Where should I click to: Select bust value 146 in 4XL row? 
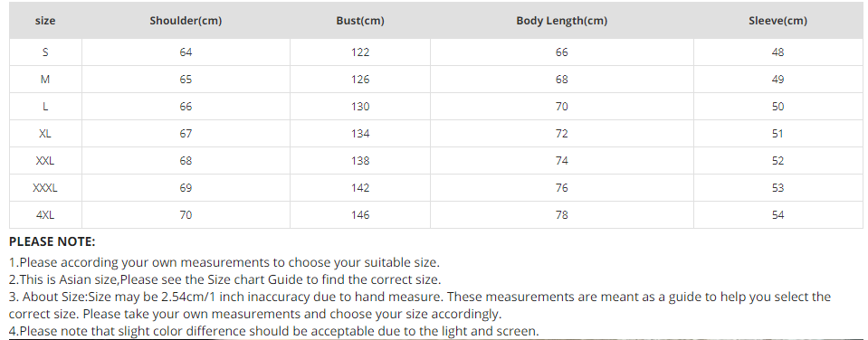point(360,215)
